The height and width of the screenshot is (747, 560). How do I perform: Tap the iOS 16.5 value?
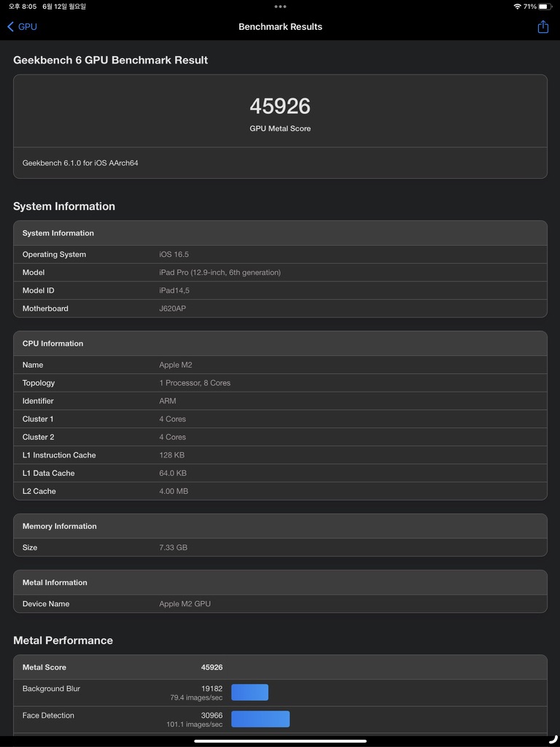(x=174, y=255)
